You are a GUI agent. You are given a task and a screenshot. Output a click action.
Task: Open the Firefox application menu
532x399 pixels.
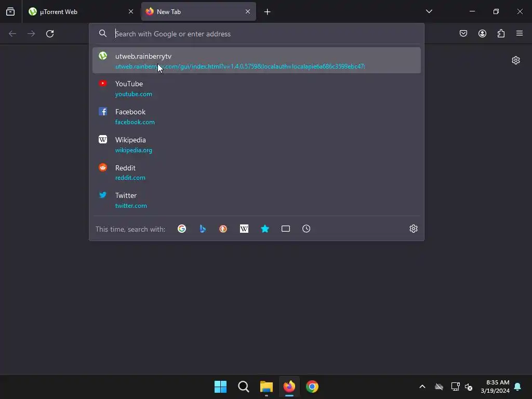[520, 33]
